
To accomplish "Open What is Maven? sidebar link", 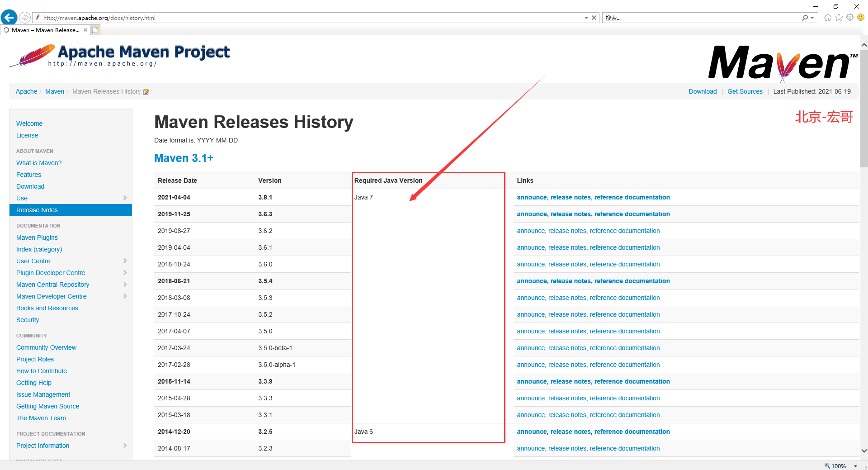I will (x=39, y=163).
